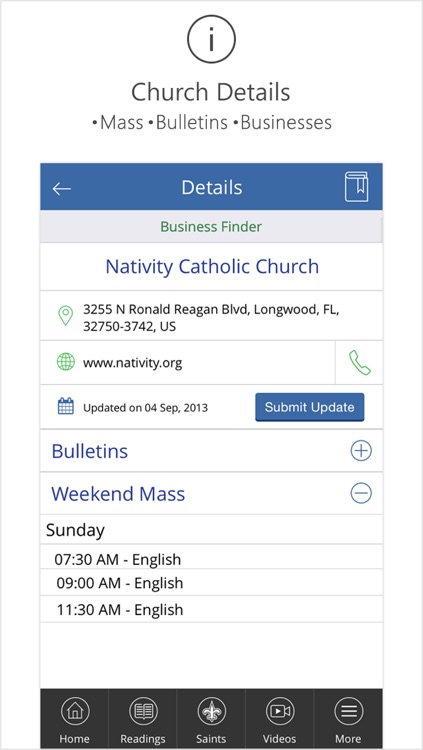Select the 11:30 AM - English mass
This screenshot has width=423, height=750.
pos(211,609)
